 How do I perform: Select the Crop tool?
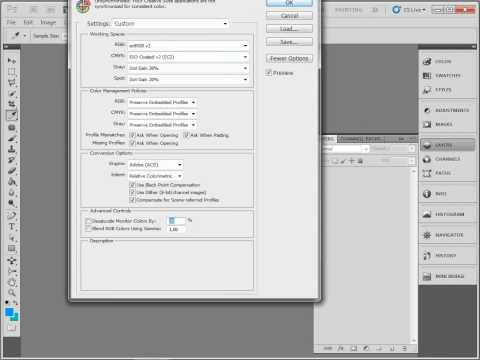(12, 104)
